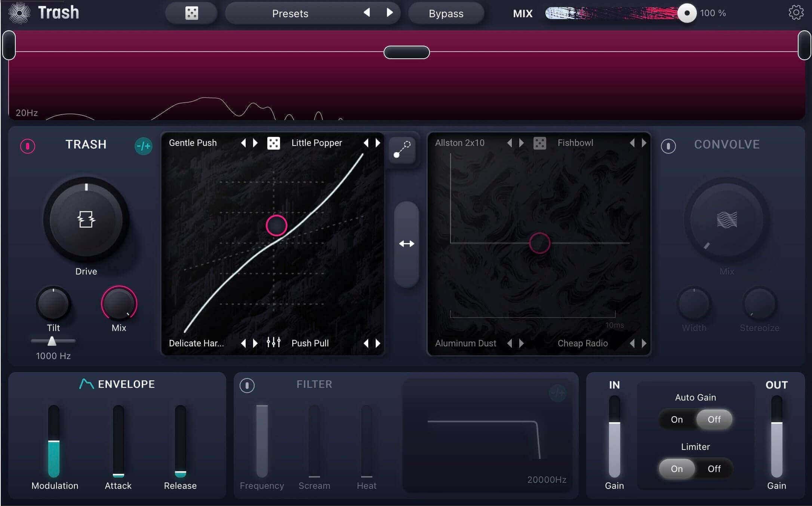Viewport: 812px width, 506px height.
Task: Open the Push Pull distortion type selector
Action: pos(310,343)
